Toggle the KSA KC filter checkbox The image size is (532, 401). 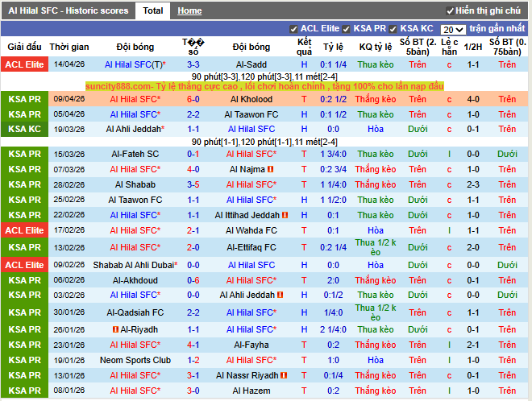click(393, 29)
